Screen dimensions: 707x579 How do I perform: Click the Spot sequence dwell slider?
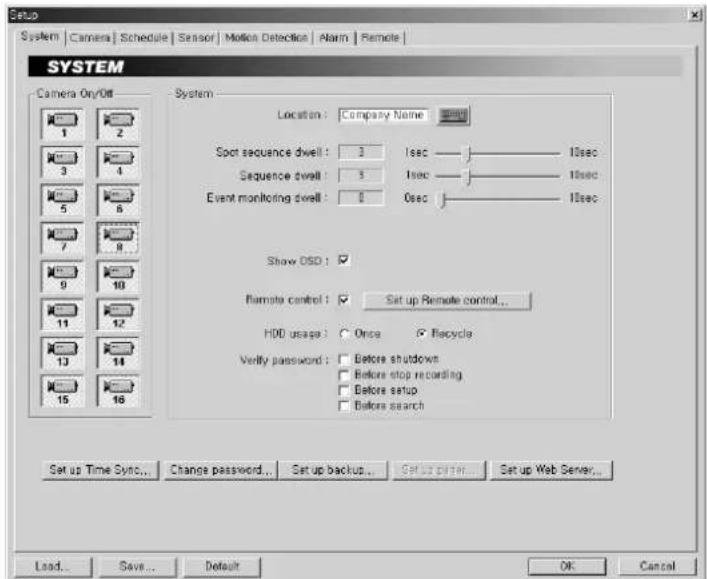[x=497, y=153]
